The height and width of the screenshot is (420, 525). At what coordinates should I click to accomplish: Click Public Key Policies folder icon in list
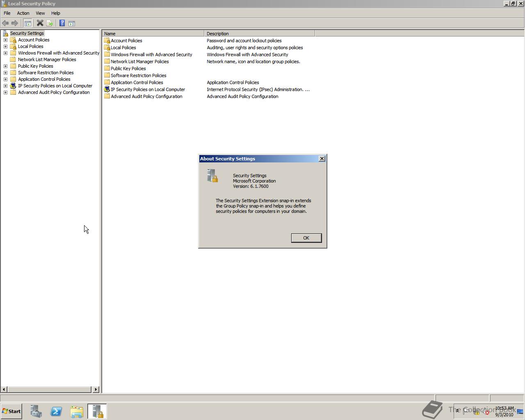[x=107, y=68]
